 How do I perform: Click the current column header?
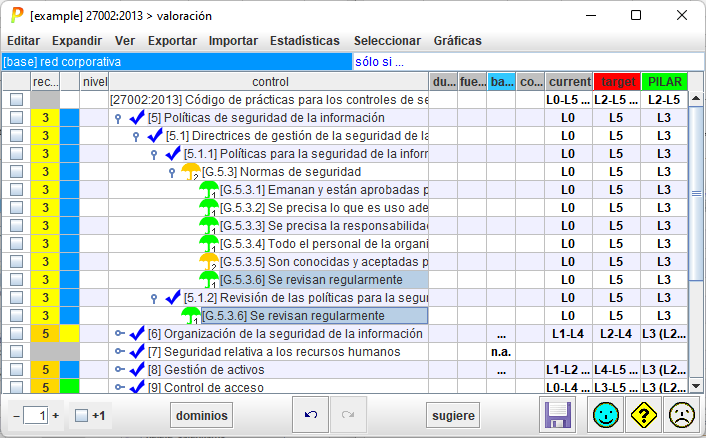[x=569, y=81]
